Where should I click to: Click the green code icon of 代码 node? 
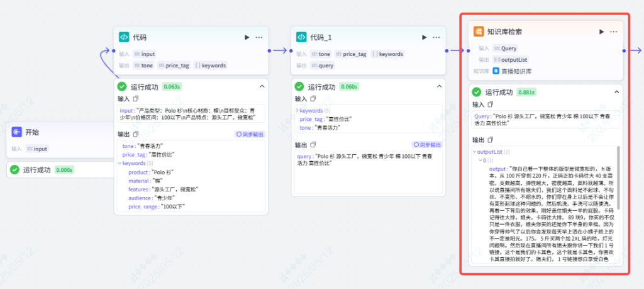point(124,37)
